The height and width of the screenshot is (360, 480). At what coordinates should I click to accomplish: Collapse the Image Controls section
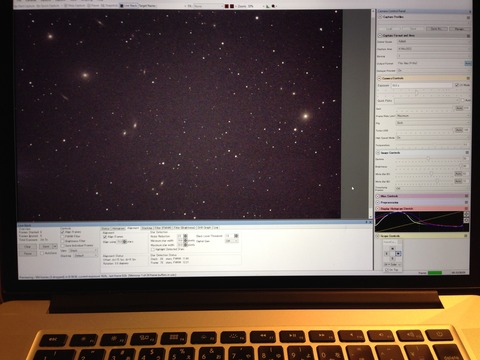[378, 153]
